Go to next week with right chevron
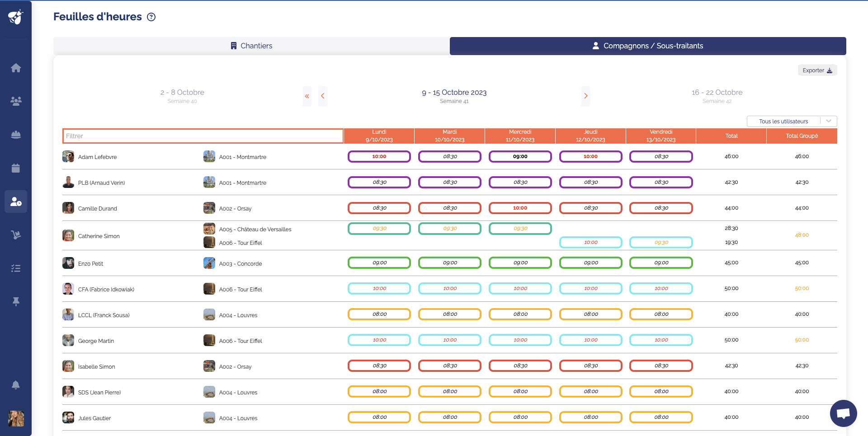Viewport: 868px width, 436px height. [x=585, y=96]
